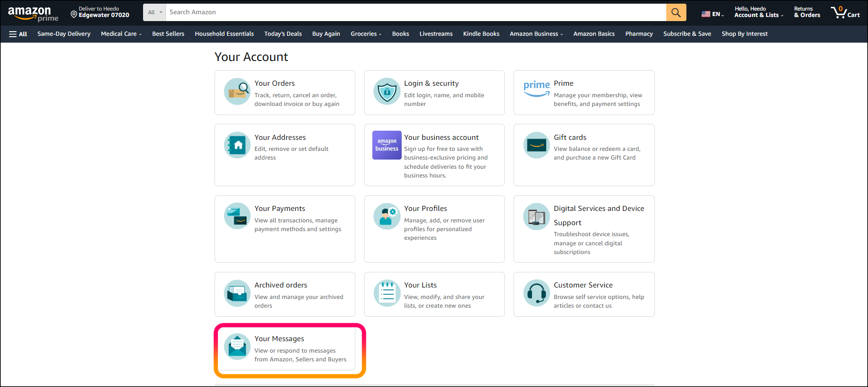Screen dimensions: 868x387
Task: Open Digital Services and Device Support heading
Action: [599, 216]
